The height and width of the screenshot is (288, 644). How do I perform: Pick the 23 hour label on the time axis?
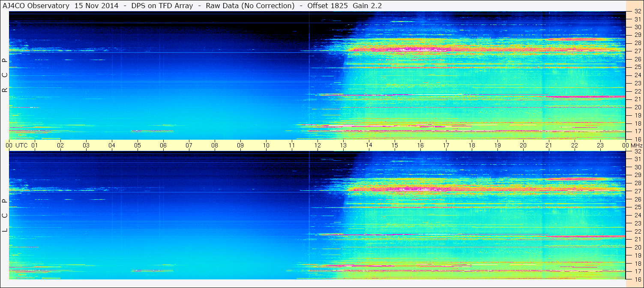(600, 145)
